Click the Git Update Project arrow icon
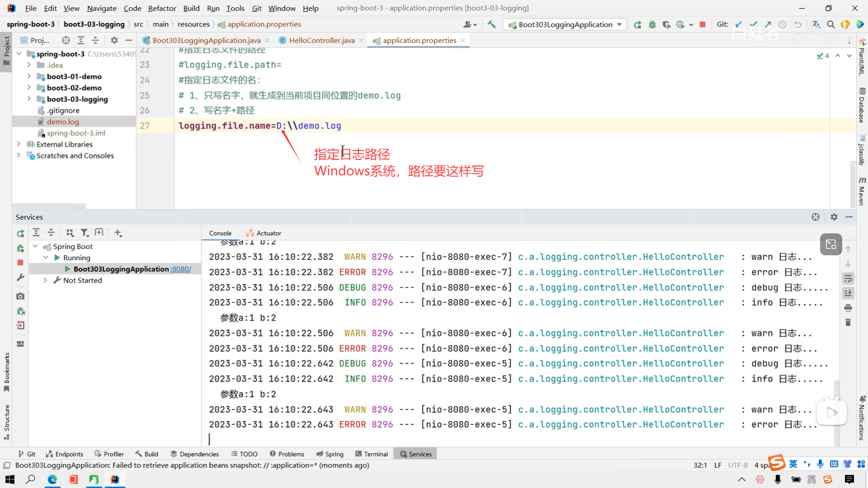 pyautogui.click(x=739, y=24)
